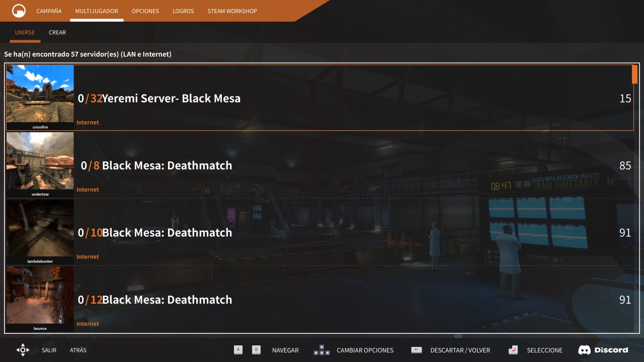
Task: Click the Internet label on the lambdabunker row
Action: pos(88,256)
